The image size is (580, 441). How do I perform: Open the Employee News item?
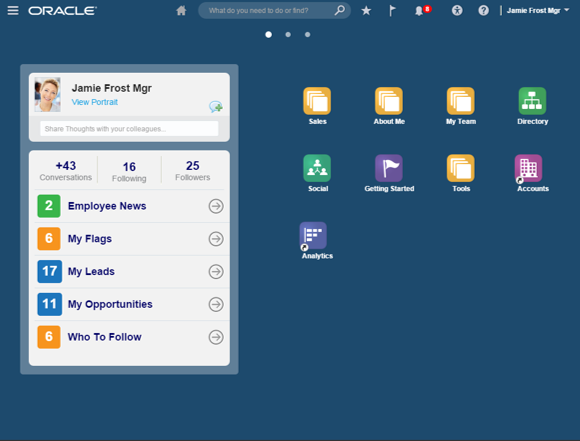(x=107, y=206)
